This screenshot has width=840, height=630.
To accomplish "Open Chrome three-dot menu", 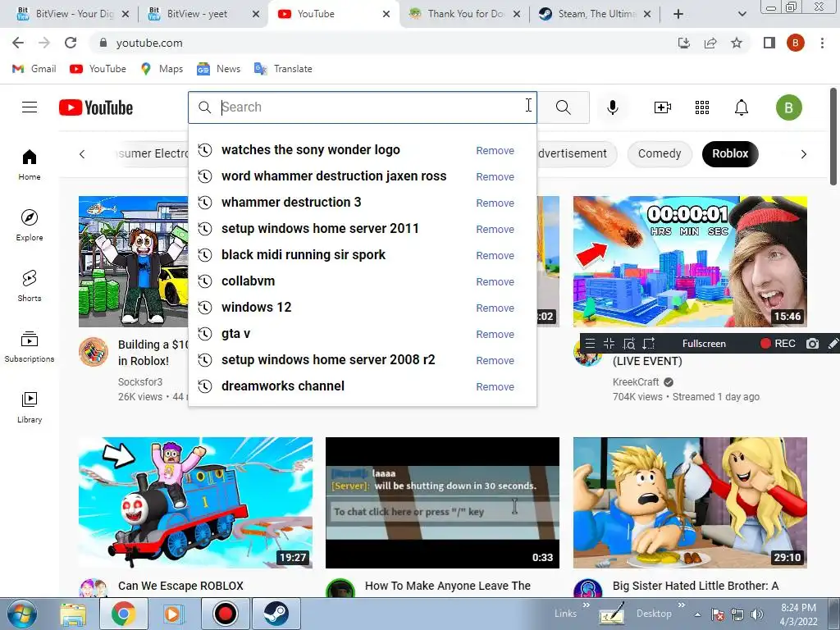I will coord(822,43).
